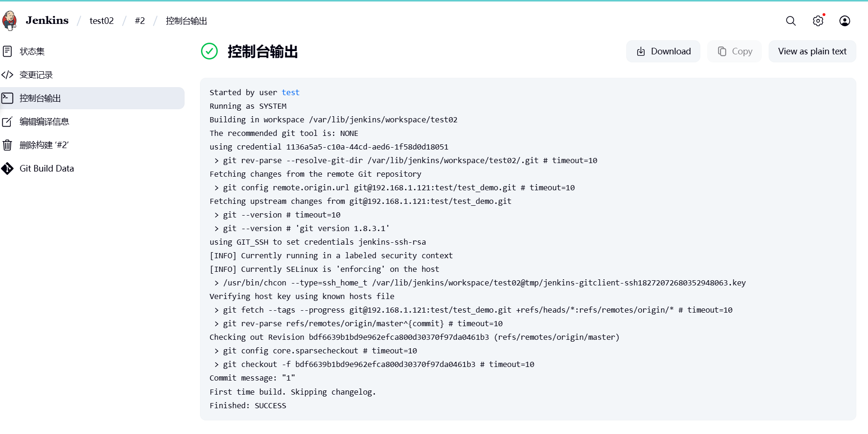Open the user link 'test'
The image size is (868, 434).
pyautogui.click(x=290, y=92)
